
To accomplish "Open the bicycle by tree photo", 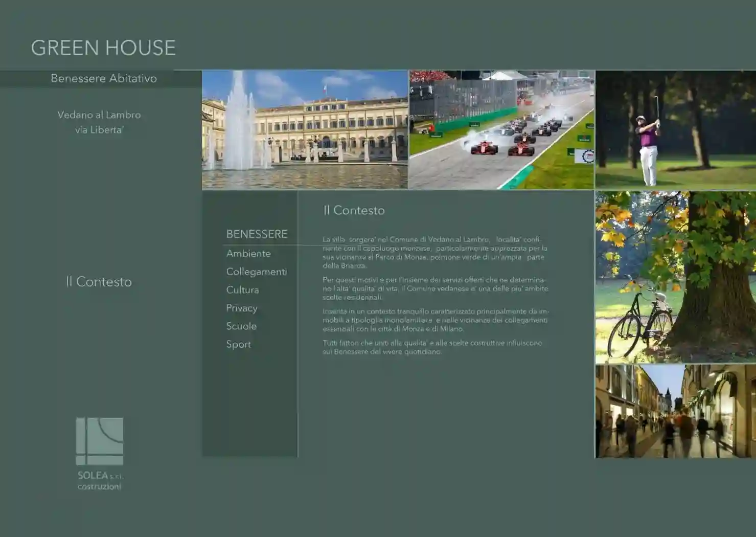I will coord(675,277).
